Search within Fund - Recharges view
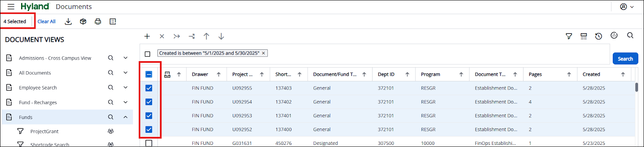Screen dimensions: 644x147 coord(110,102)
